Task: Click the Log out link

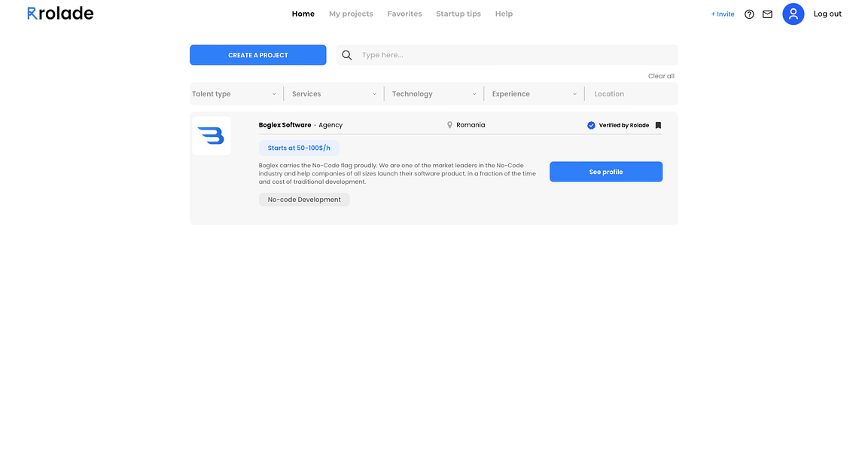Action: [x=827, y=14]
